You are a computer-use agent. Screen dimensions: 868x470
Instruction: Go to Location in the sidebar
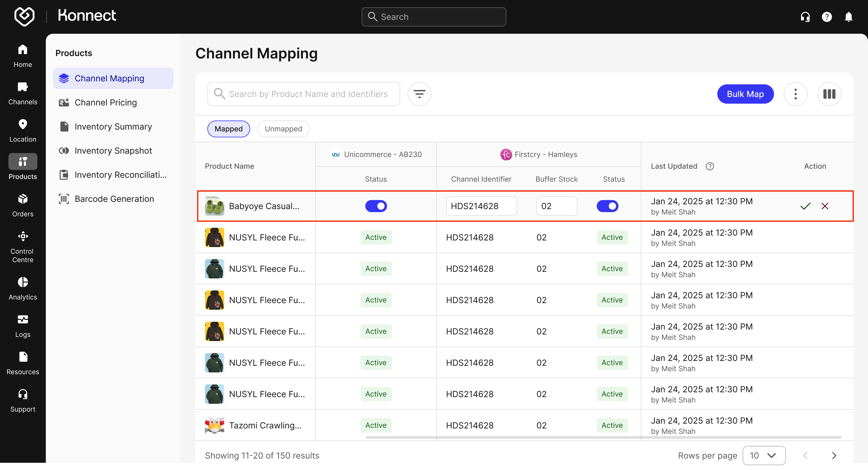coord(23,131)
